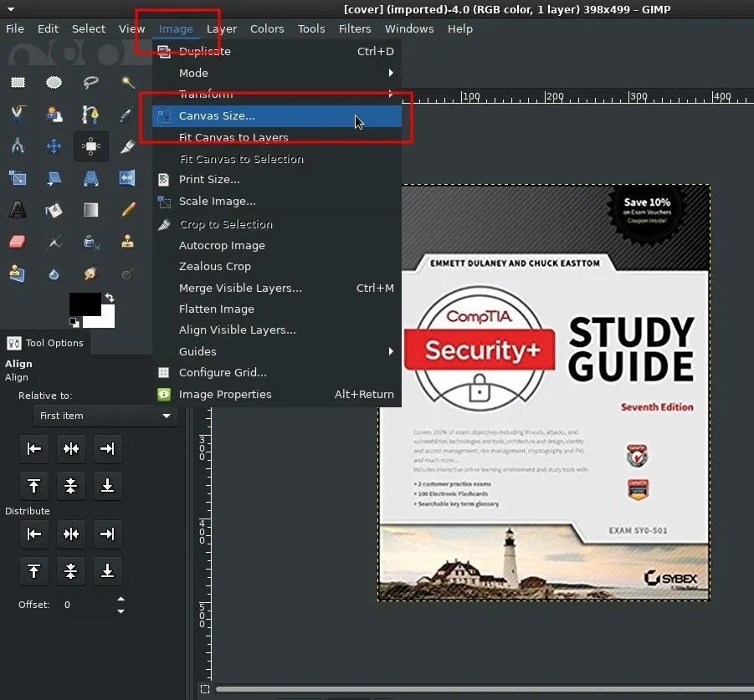
Task: Choose Flatten Image menu entry
Action: [x=277, y=309]
